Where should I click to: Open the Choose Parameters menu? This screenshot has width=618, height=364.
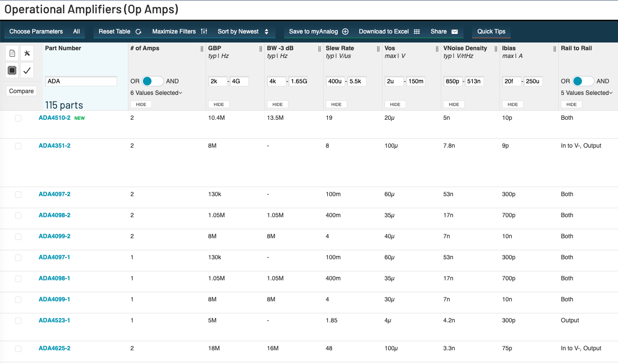[x=36, y=31]
